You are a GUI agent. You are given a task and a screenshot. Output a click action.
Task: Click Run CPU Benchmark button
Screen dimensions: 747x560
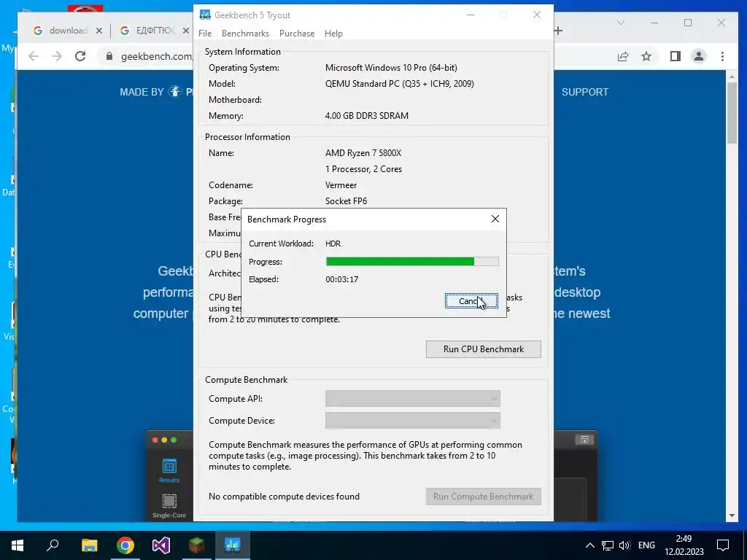click(484, 349)
